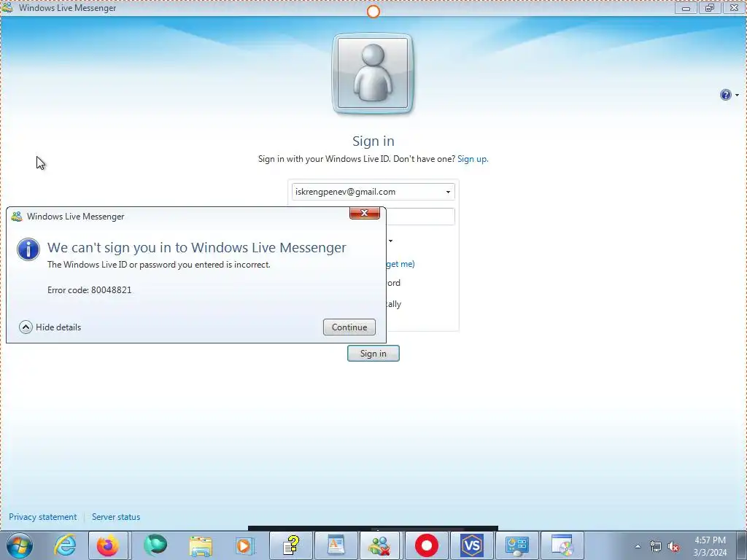This screenshot has width=747, height=560.
Task: Open the VS taskbar application icon
Action: tap(472, 545)
